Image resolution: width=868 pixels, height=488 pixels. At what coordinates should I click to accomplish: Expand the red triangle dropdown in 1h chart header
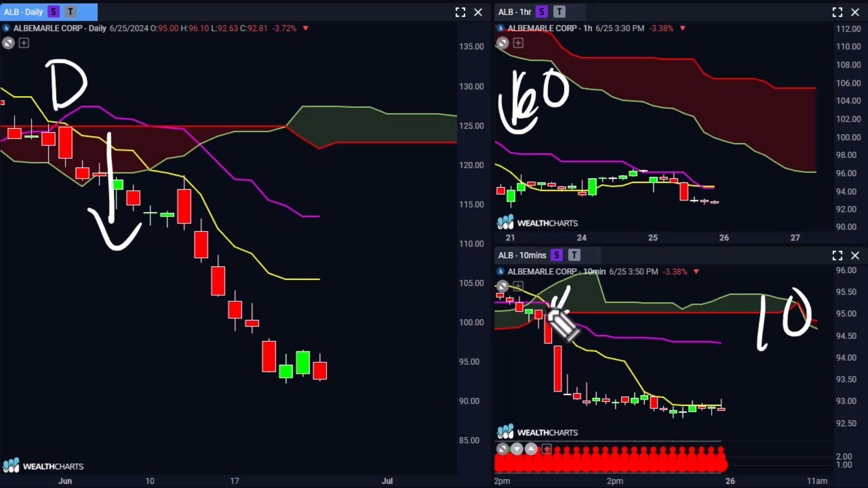pos(683,28)
